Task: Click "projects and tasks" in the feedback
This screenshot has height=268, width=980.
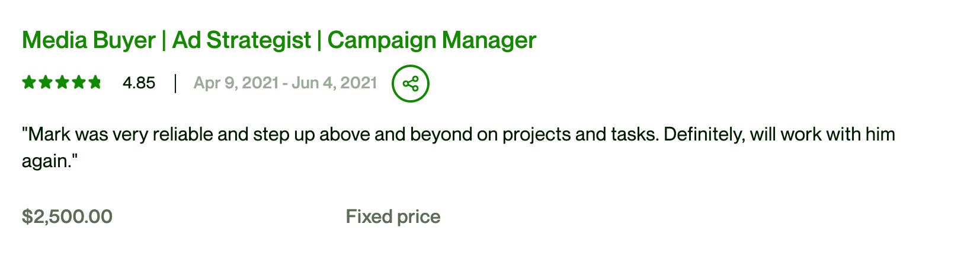Action: point(580,135)
